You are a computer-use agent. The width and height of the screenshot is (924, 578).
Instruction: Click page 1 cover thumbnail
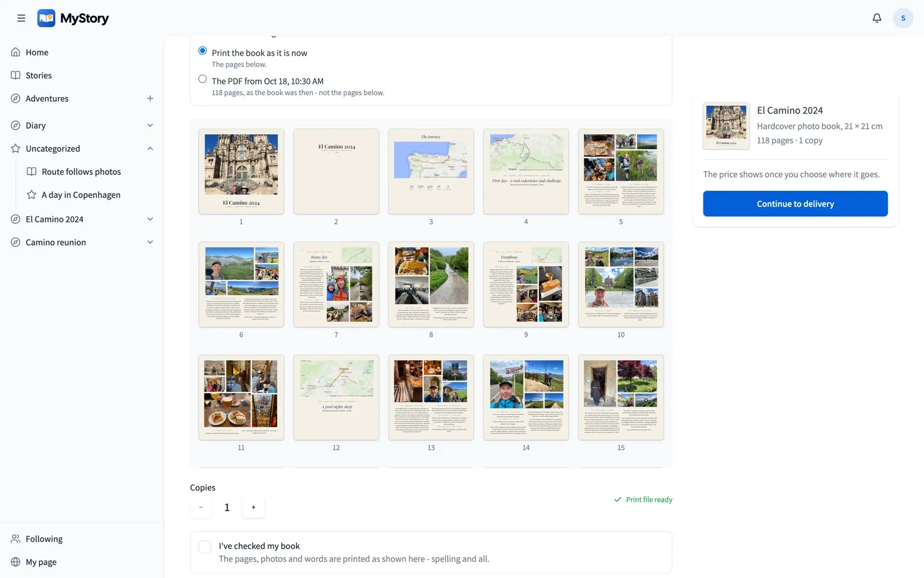241,172
